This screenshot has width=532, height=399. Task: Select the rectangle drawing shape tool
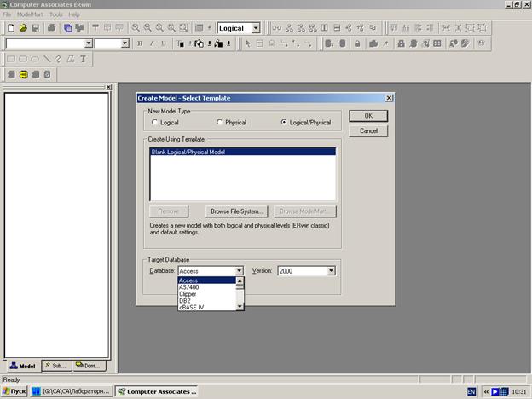(11, 59)
